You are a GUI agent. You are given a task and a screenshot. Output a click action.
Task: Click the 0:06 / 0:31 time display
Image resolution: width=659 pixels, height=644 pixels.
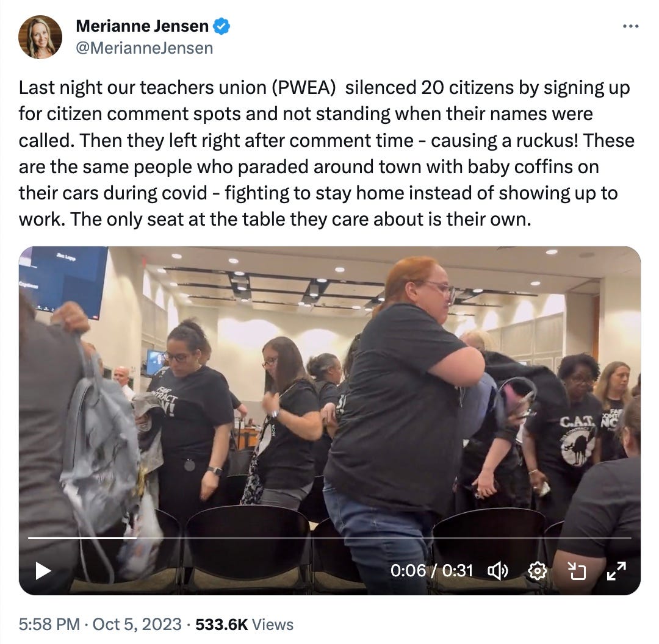pyautogui.click(x=431, y=570)
